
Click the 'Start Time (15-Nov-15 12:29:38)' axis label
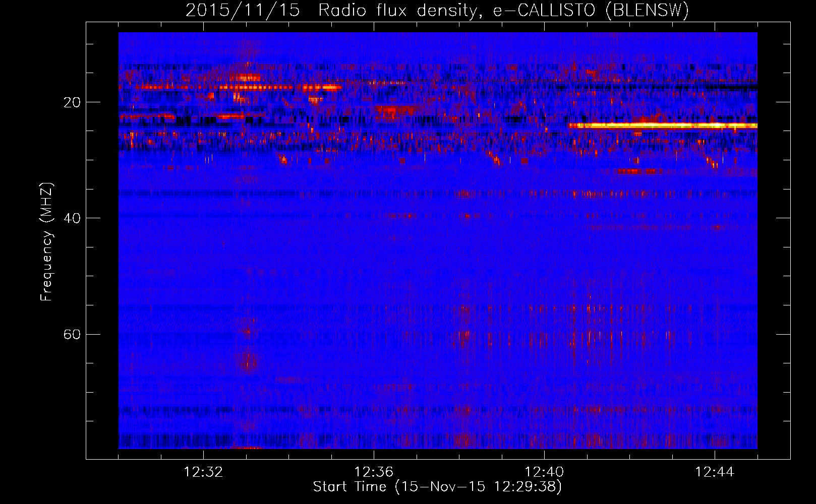(x=437, y=487)
